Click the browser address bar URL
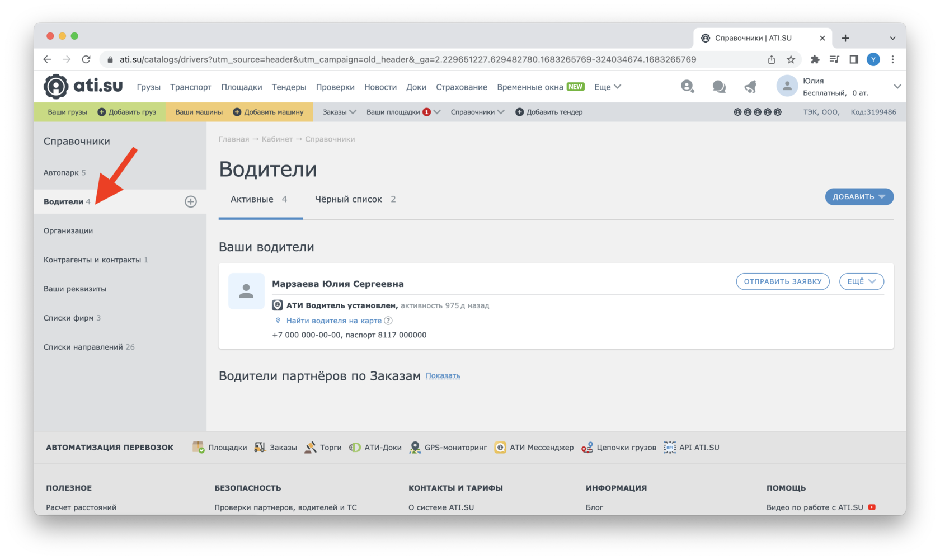Viewport: 940px width, 560px height. (x=408, y=59)
